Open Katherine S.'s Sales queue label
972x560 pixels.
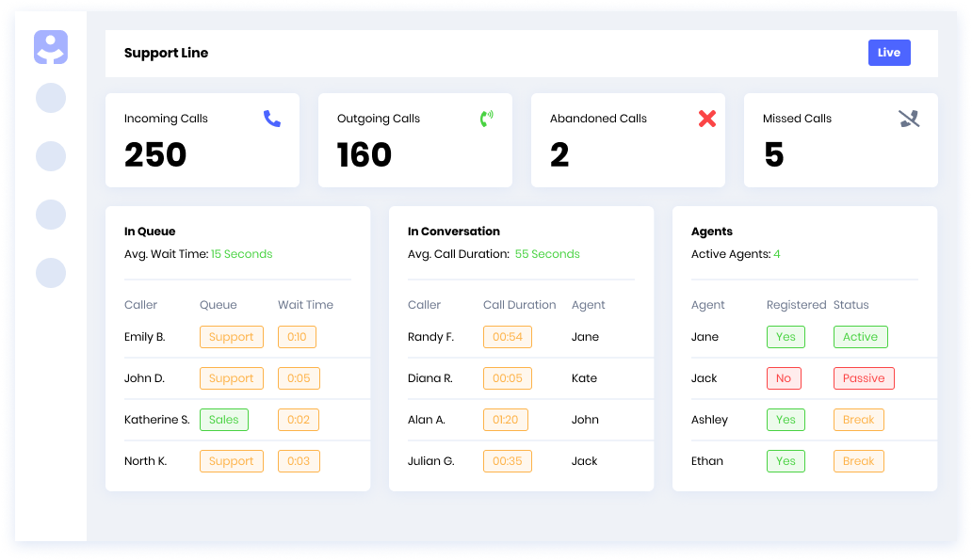[x=223, y=419]
